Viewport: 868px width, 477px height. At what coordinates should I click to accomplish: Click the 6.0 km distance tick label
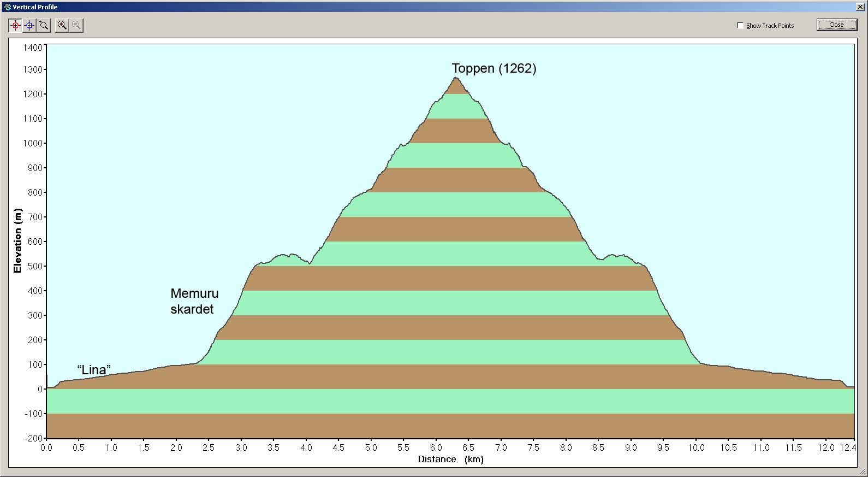[436, 447]
